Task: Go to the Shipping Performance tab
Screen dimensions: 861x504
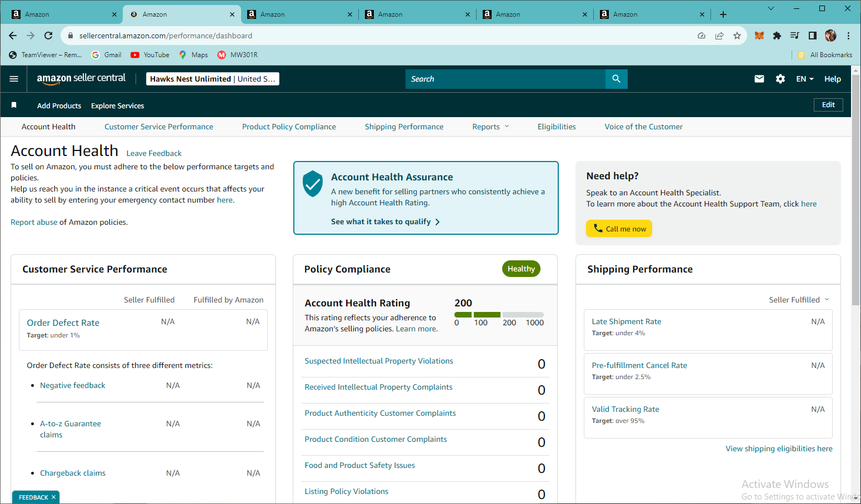Action: [404, 127]
